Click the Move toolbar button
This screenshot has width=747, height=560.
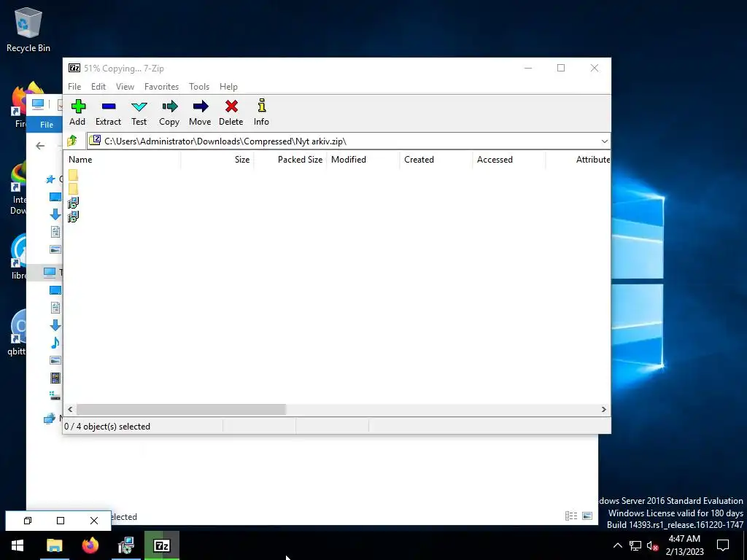coord(200,112)
